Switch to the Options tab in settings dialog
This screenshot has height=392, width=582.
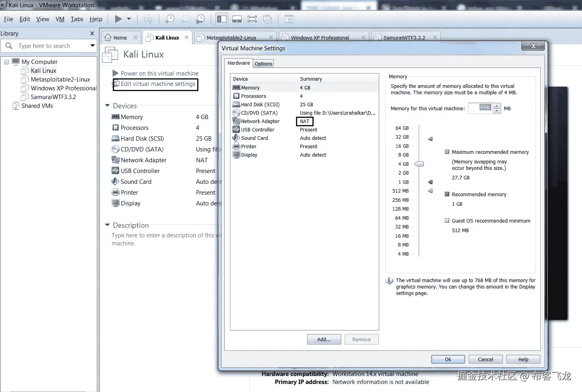(263, 64)
